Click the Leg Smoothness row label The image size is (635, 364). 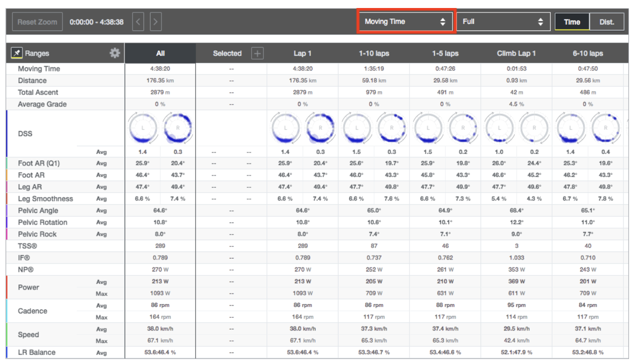[x=45, y=199]
